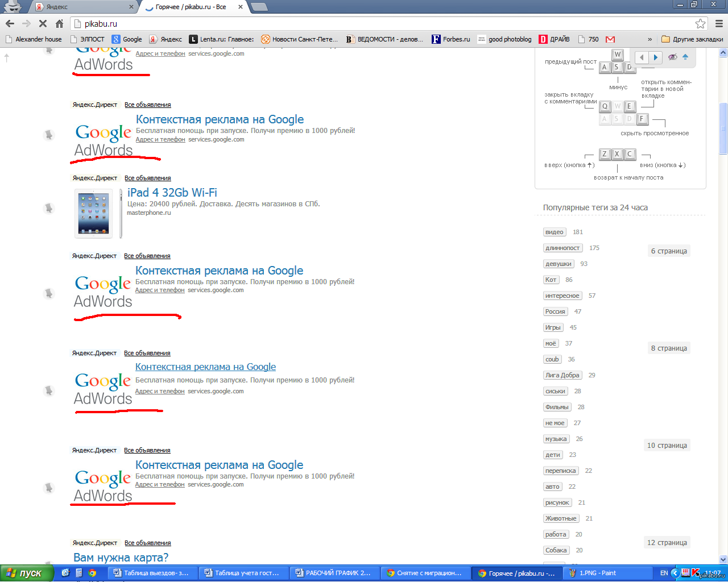Click the pin icon beside the iPad 4 ad
The image size is (728, 582).
click(x=49, y=208)
